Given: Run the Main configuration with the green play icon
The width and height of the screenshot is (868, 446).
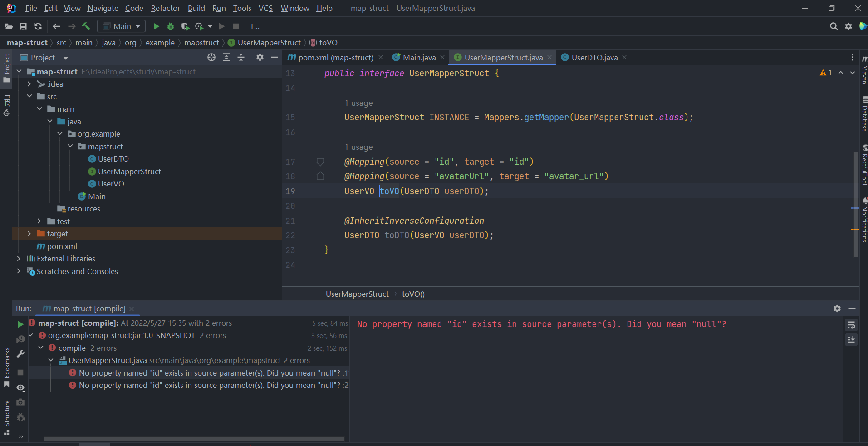Looking at the screenshot, I should pyautogui.click(x=156, y=26).
